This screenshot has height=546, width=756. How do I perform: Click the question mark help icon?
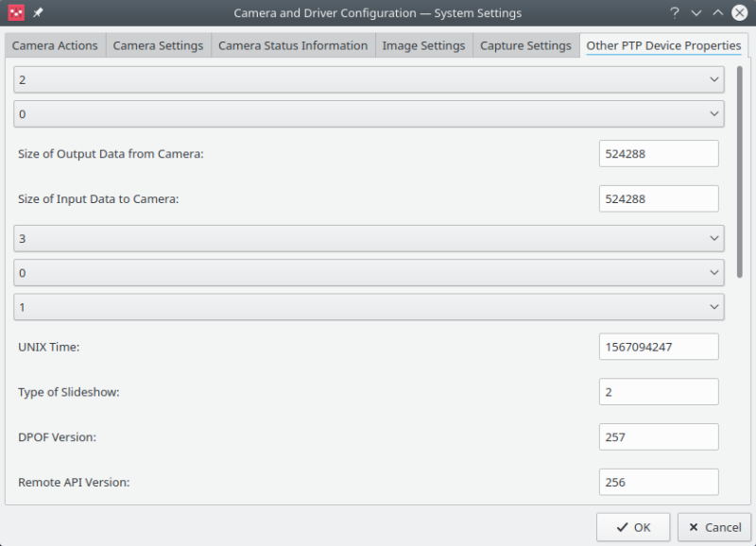[675, 13]
